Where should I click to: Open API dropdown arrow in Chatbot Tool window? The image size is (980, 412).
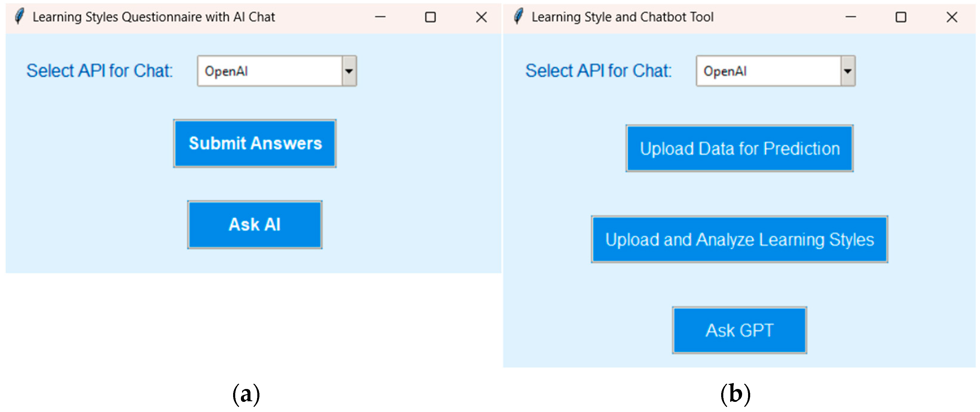(848, 71)
